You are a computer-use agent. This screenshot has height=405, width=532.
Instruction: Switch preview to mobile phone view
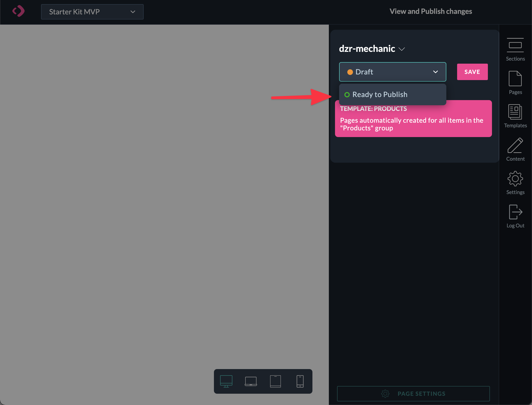coord(300,381)
